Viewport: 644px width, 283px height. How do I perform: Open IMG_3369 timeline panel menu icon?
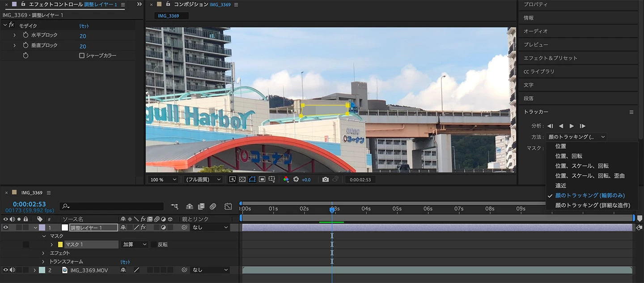49,193
